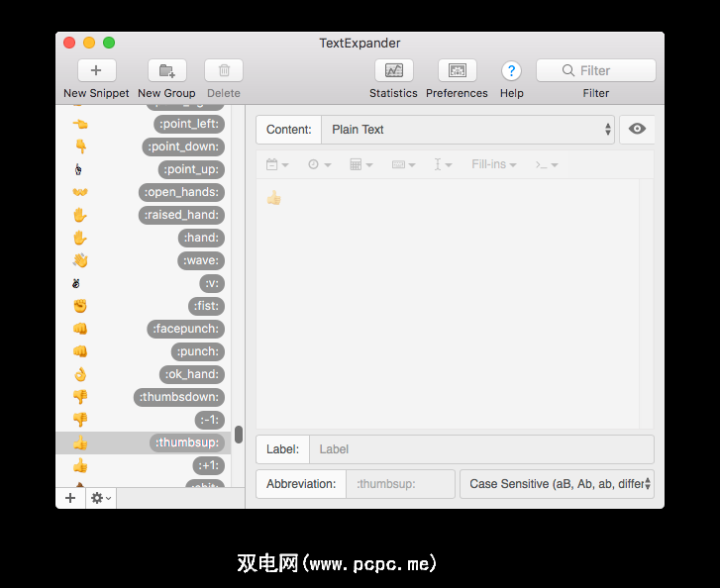The image size is (720, 588).
Task: Open the Case Sensitive options dropdown
Action: (557, 484)
